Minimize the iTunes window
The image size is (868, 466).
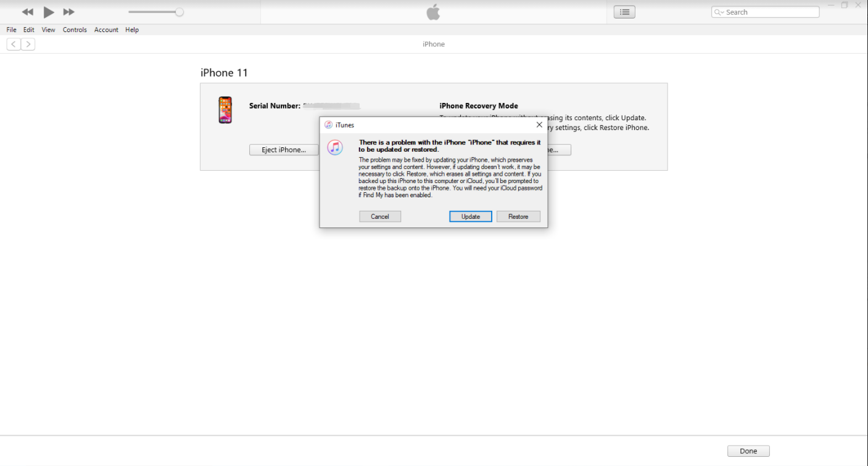point(830,5)
